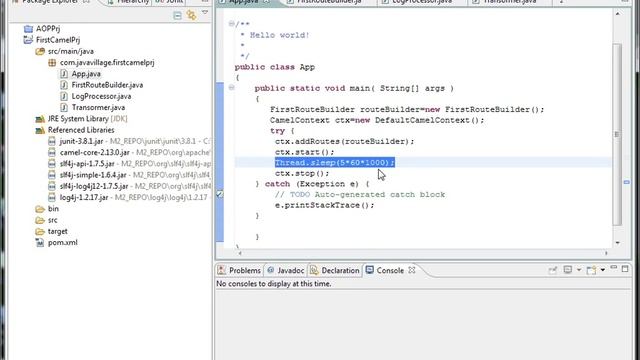Pin the Console view
Image resolution: width=640 pixels, height=360 pixels.
coord(553,270)
